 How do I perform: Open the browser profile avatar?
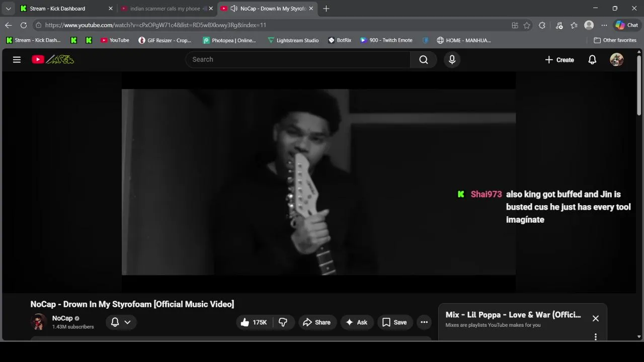[x=589, y=25]
